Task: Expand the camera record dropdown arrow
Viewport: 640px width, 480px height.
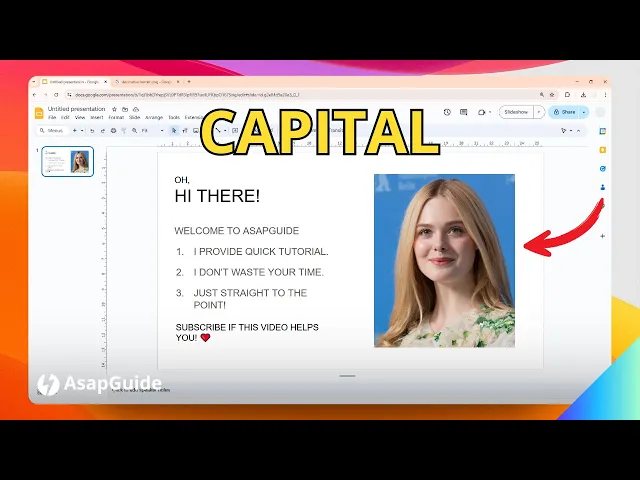Action: click(490, 112)
